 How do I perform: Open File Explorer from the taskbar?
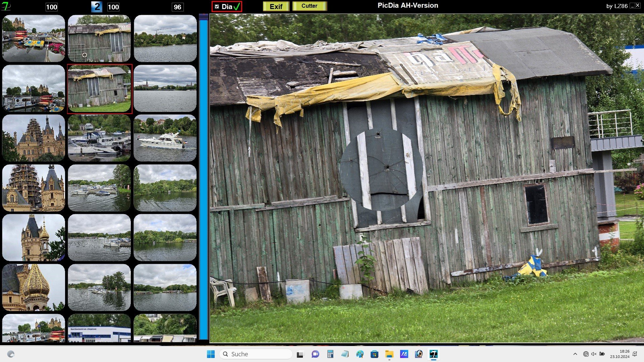(x=389, y=354)
